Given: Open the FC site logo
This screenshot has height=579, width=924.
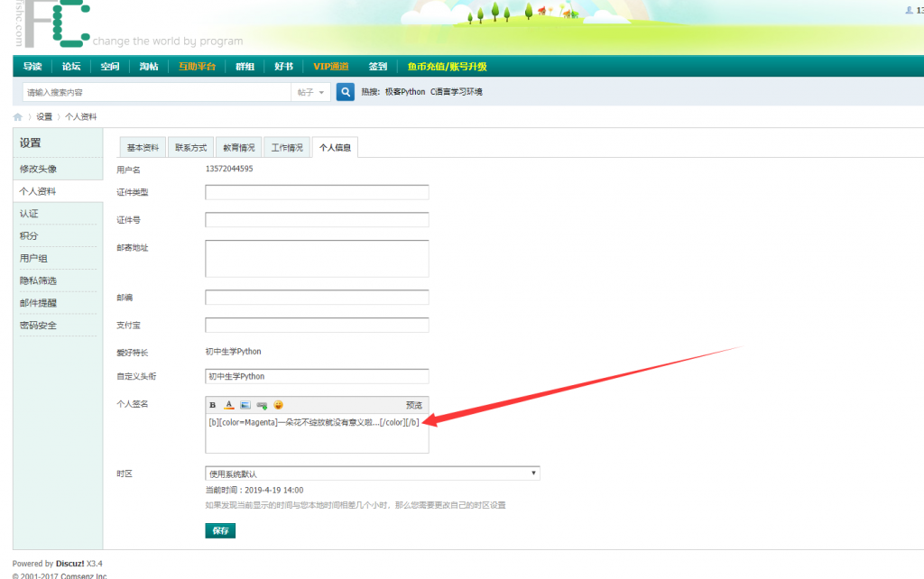Looking at the screenshot, I should point(54,25).
